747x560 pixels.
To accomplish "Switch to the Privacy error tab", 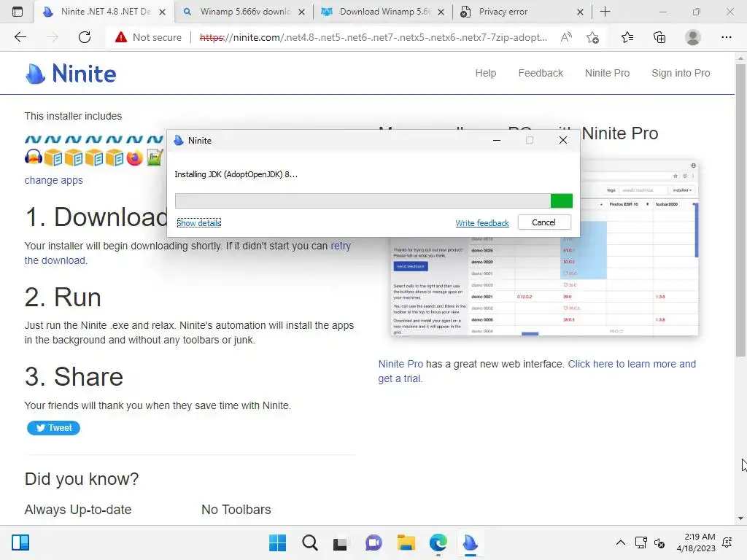I will 522,12.
